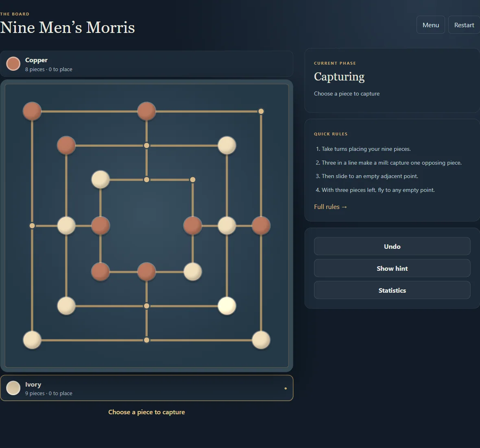Screen dimensions: 480x448
Task: Capture copper piece on inner ring bottom-left corner
Action: click(x=101, y=272)
